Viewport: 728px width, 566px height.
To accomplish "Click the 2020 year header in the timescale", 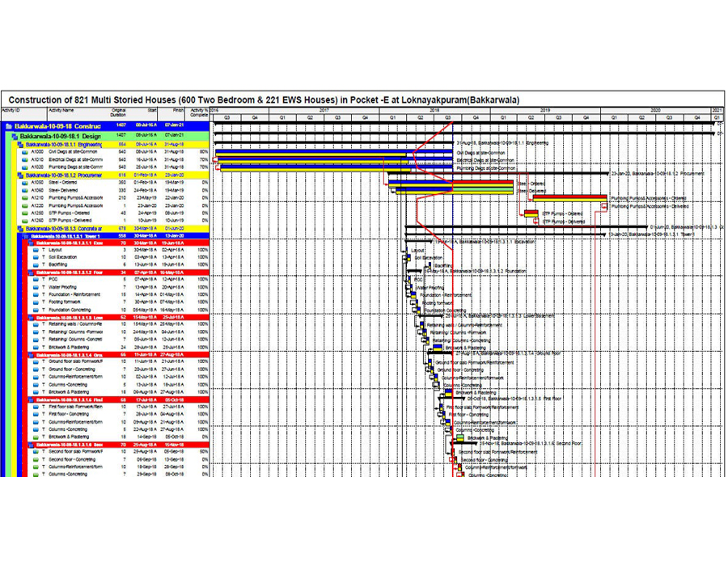I will point(655,111).
